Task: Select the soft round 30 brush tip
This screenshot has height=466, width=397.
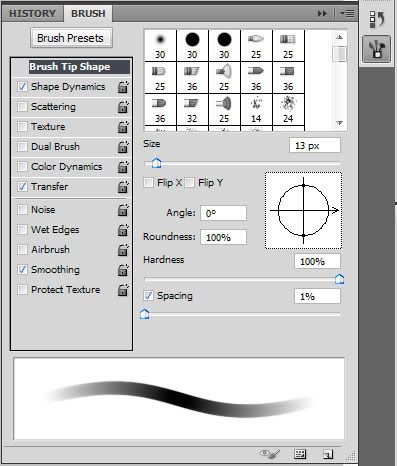Action: [160, 45]
